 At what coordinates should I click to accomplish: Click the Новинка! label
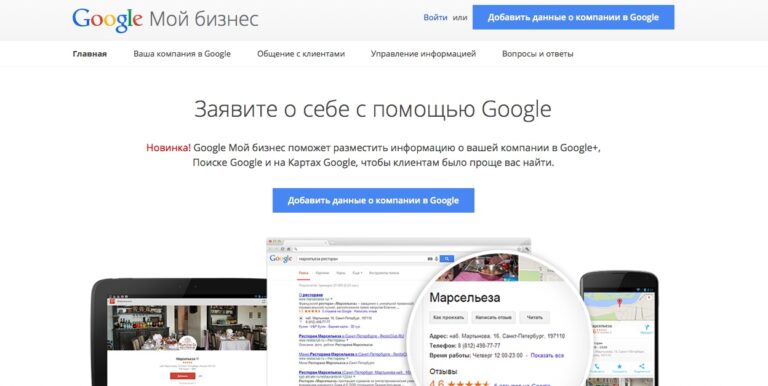click(168, 147)
